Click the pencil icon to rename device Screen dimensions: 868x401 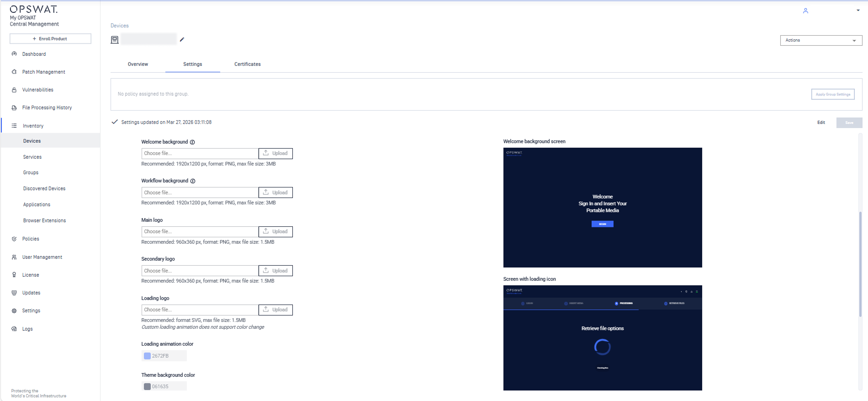[x=182, y=39]
